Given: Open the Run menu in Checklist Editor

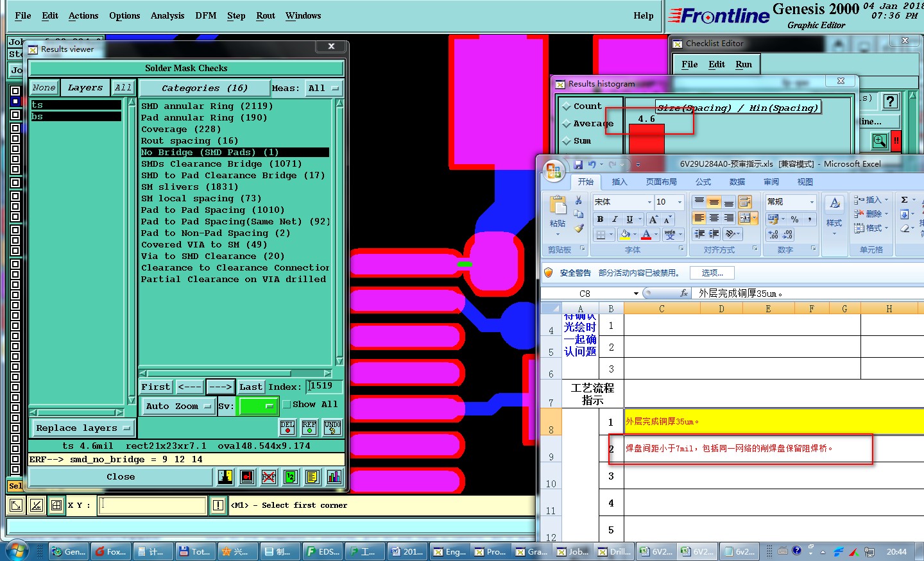Looking at the screenshot, I should pos(744,64).
